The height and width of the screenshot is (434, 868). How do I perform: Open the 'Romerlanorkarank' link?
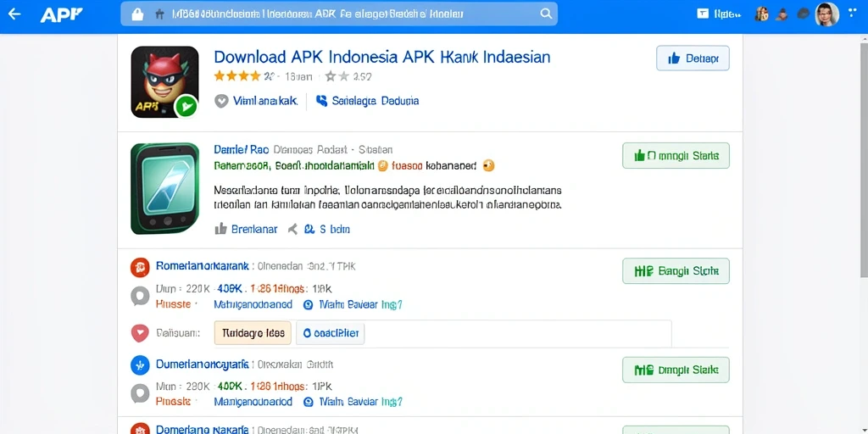[x=203, y=265]
